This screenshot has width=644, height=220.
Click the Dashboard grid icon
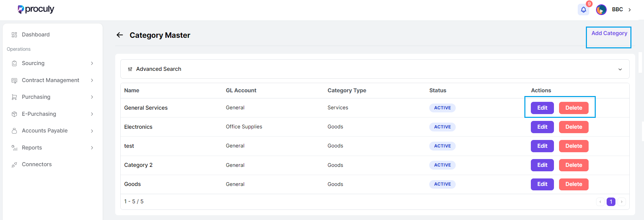pyautogui.click(x=14, y=35)
